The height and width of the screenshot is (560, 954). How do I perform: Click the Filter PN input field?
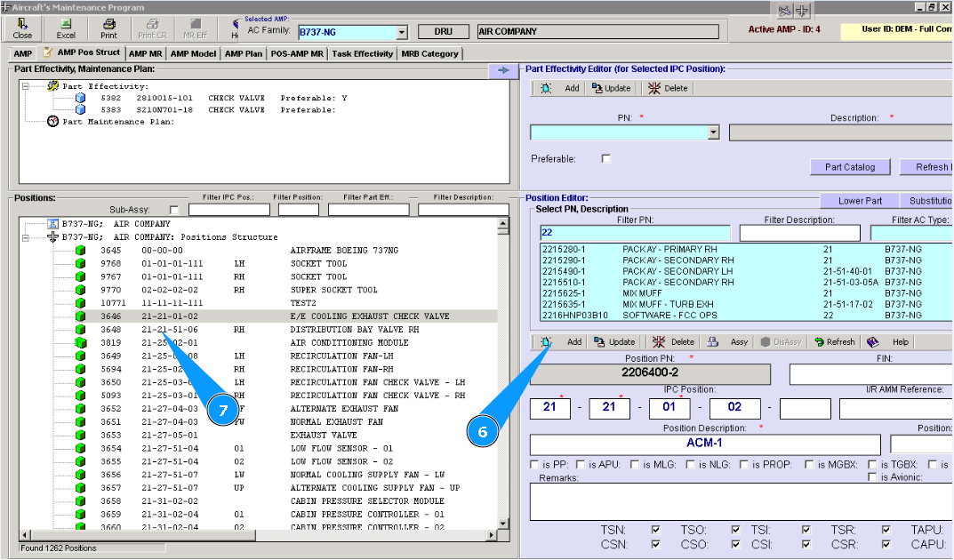coord(635,233)
